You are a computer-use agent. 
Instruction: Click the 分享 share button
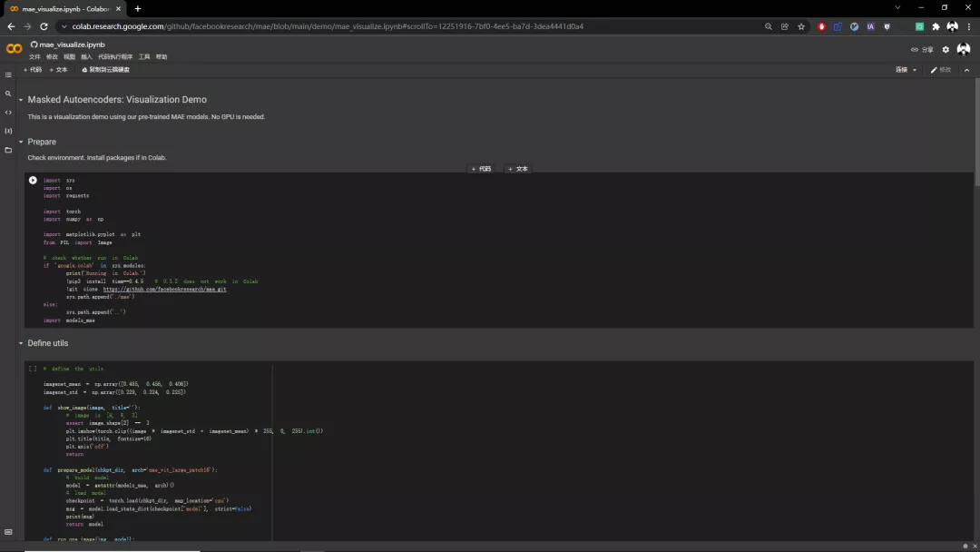click(922, 50)
